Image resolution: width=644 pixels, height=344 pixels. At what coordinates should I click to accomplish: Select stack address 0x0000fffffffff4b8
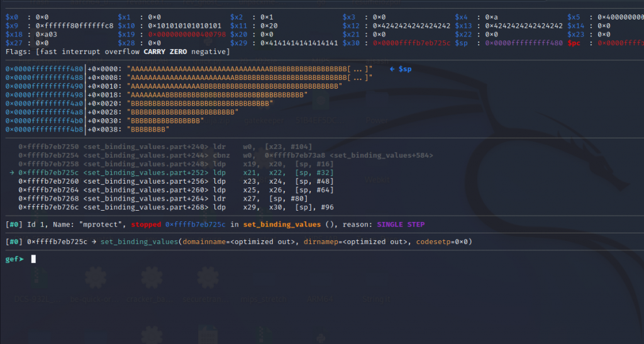(44, 130)
